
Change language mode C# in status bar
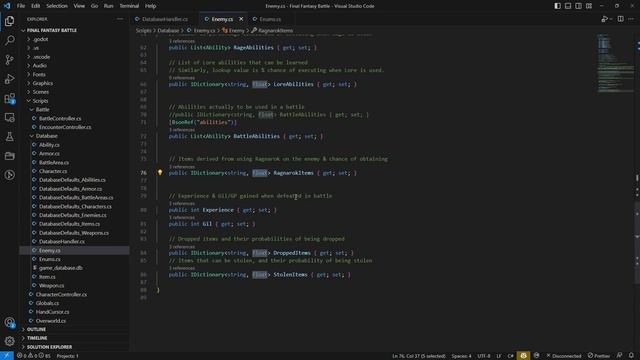click(510, 356)
